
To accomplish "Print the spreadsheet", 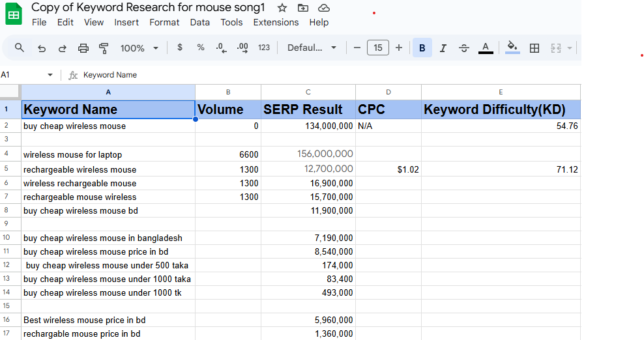I will click(x=83, y=48).
